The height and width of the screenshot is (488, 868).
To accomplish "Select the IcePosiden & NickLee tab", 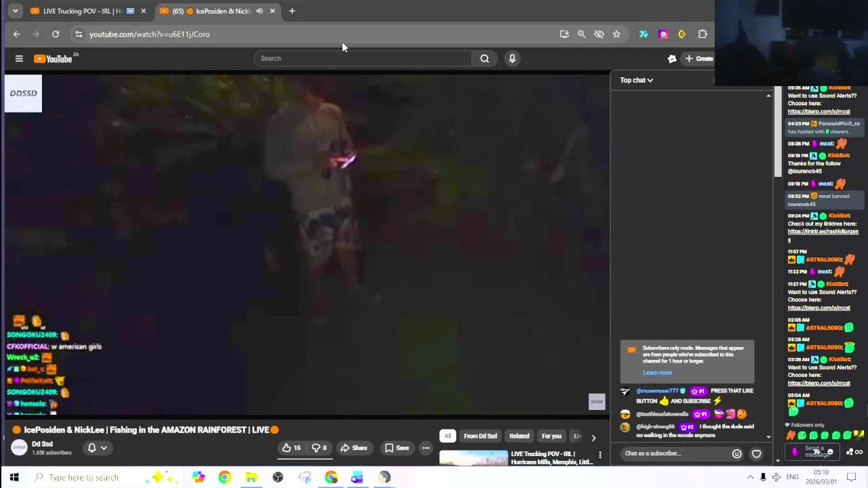I will (214, 11).
